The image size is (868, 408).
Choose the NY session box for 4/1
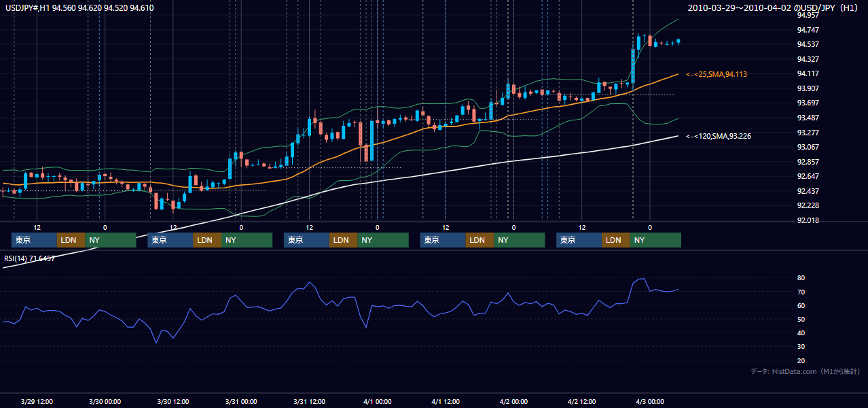coord(519,240)
